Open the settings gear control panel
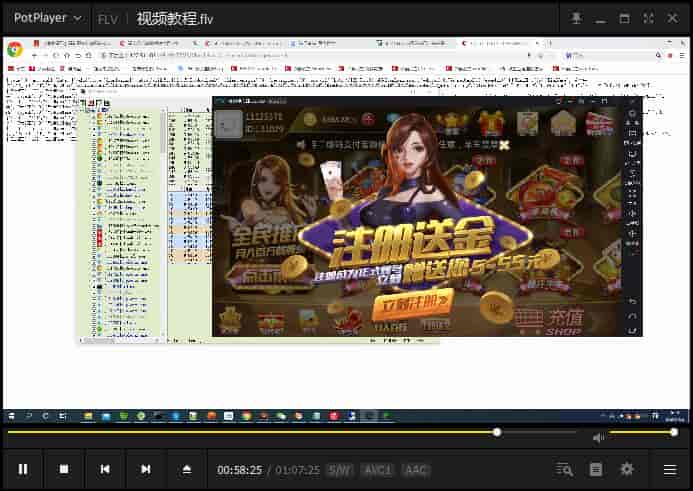 [627, 469]
